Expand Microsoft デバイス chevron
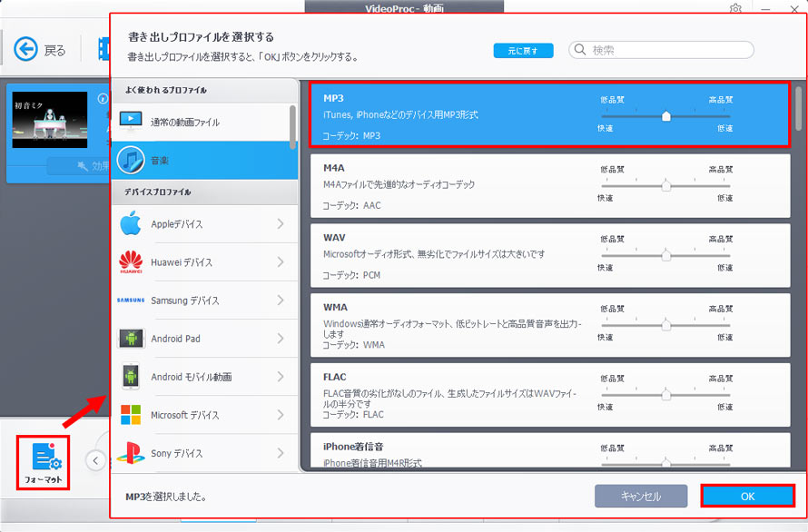Image resolution: width=808 pixels, height=532 pixels. (281, 415)
